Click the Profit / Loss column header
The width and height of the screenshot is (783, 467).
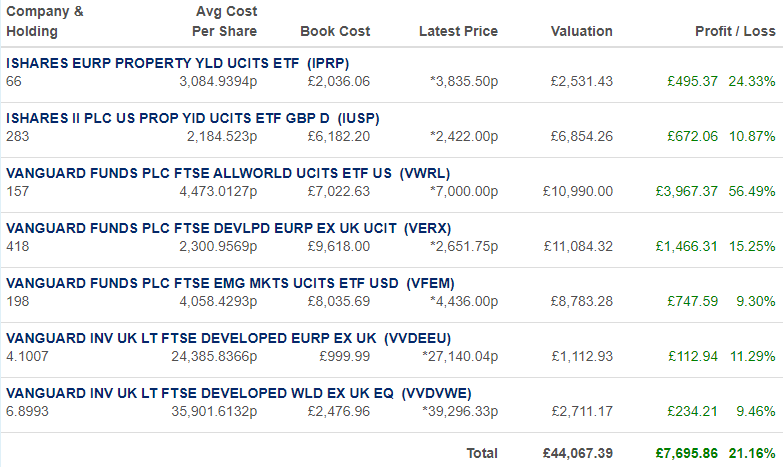(736, 31)
